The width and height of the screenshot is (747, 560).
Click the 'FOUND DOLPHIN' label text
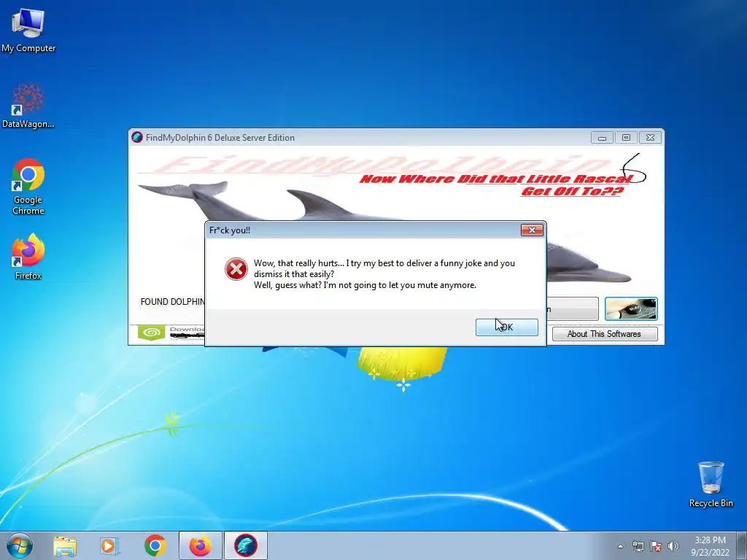[172, 302]
